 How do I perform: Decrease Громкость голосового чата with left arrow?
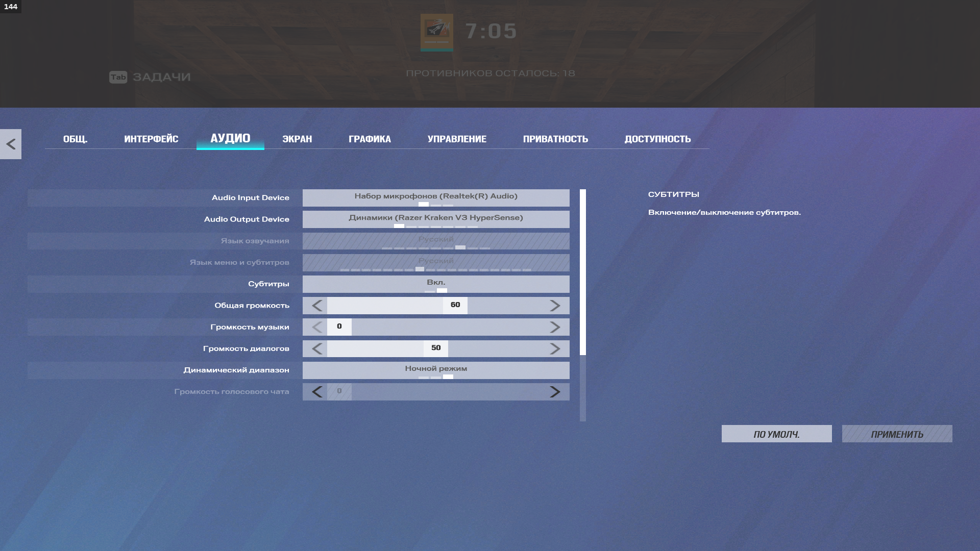pyautogui.click(x=316, y=392)
